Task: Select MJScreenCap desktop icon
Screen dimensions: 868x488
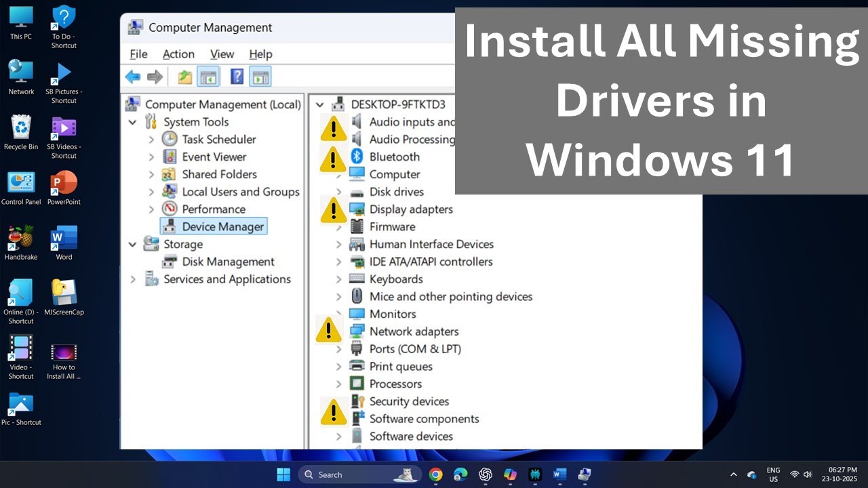Action: click(64, 298)
